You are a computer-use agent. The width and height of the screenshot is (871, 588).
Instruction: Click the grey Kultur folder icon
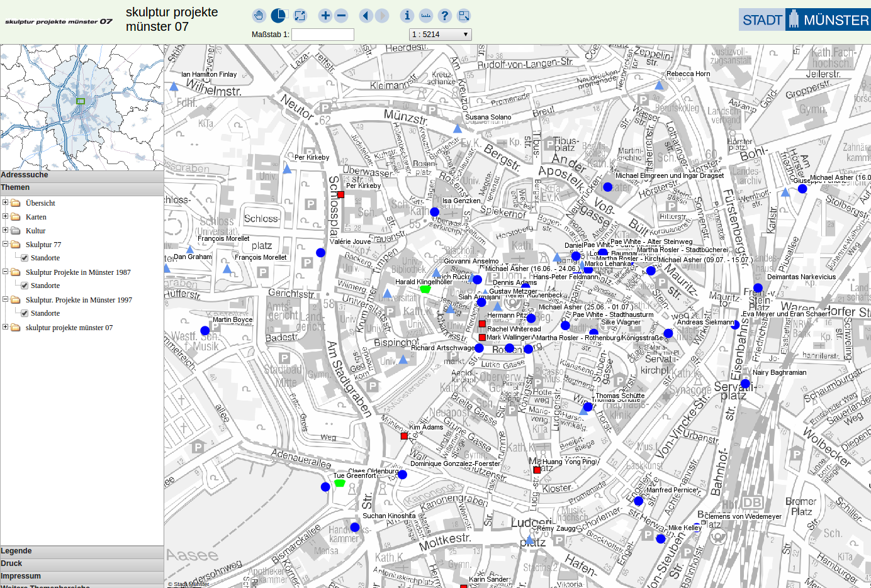(16, 230)
